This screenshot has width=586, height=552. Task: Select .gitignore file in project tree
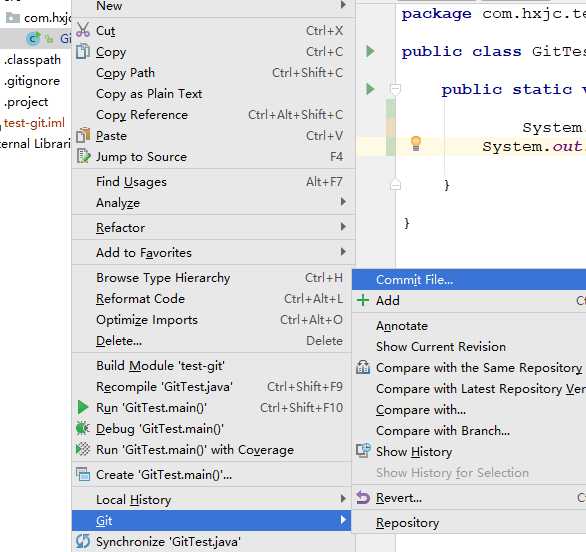(x=32, y=81)
